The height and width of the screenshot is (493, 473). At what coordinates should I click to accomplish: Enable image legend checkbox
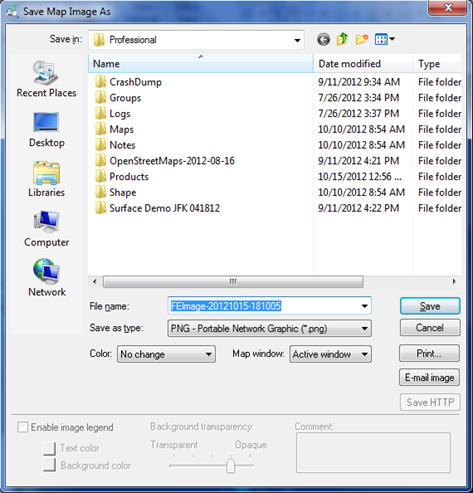tap(22, 427)
